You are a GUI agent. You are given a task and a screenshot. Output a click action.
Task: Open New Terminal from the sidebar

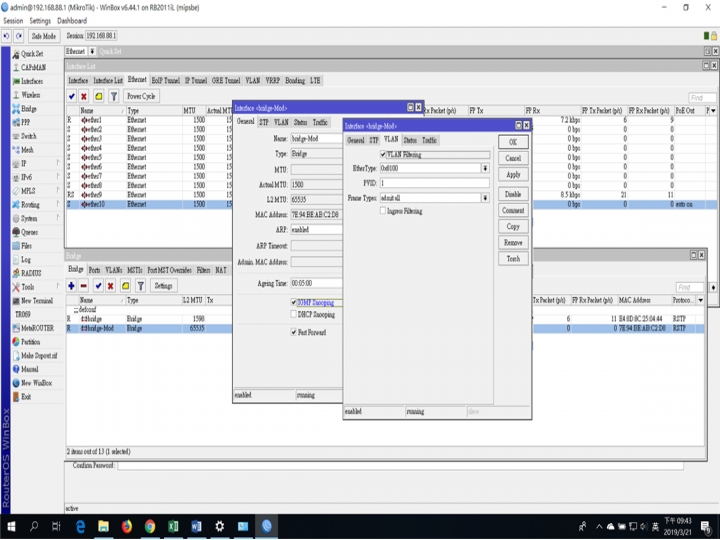tap(39, 300)
